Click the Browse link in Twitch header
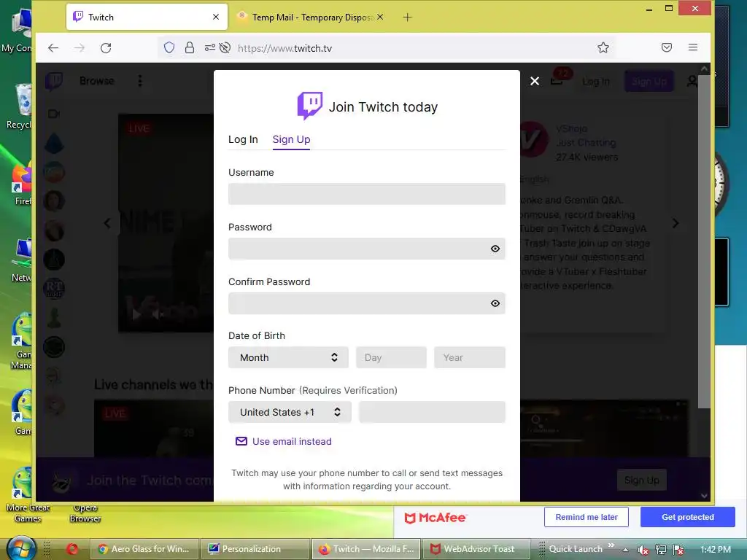Viewport: 747px width, 560px height. [97, 81]
